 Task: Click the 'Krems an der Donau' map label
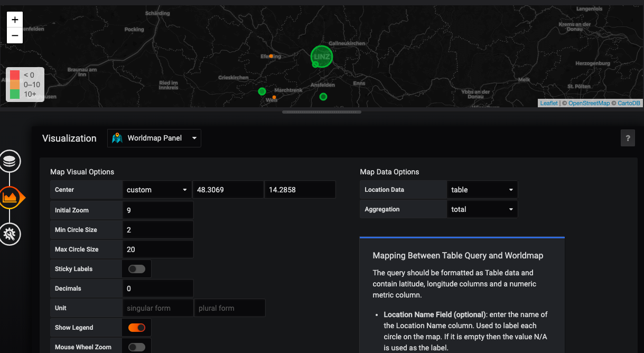click(x=575, y=27)
